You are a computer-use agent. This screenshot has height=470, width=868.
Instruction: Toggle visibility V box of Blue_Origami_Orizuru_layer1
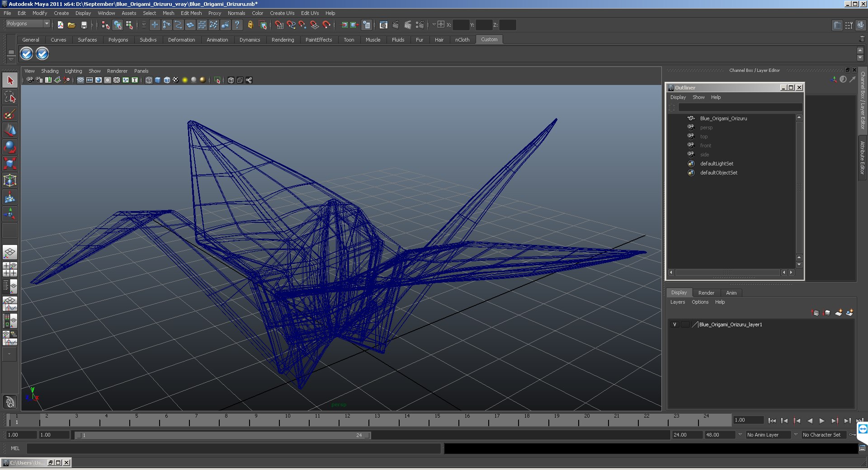coord(675,324)
